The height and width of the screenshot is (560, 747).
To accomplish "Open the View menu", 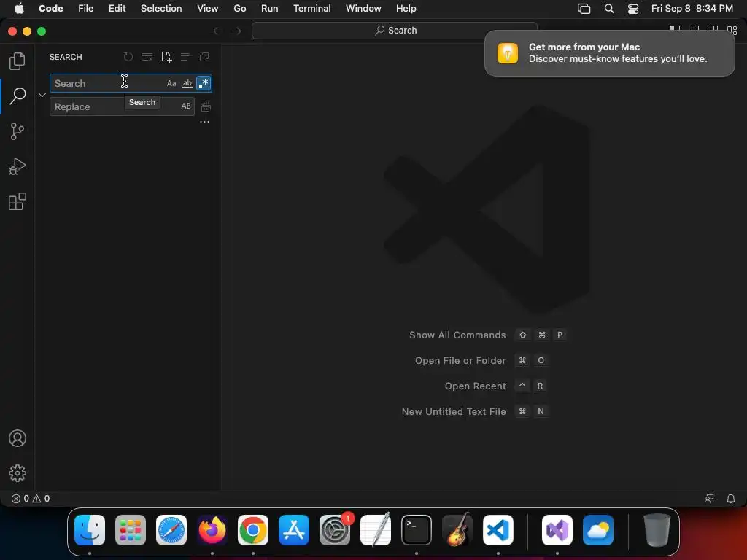I will (208, 9).
